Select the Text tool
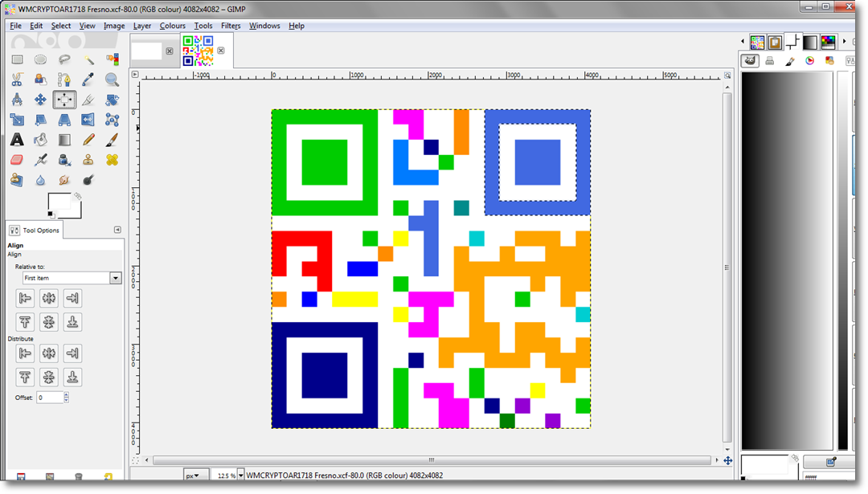This screenshot has height=494, width=868. (x=17, y=140)
